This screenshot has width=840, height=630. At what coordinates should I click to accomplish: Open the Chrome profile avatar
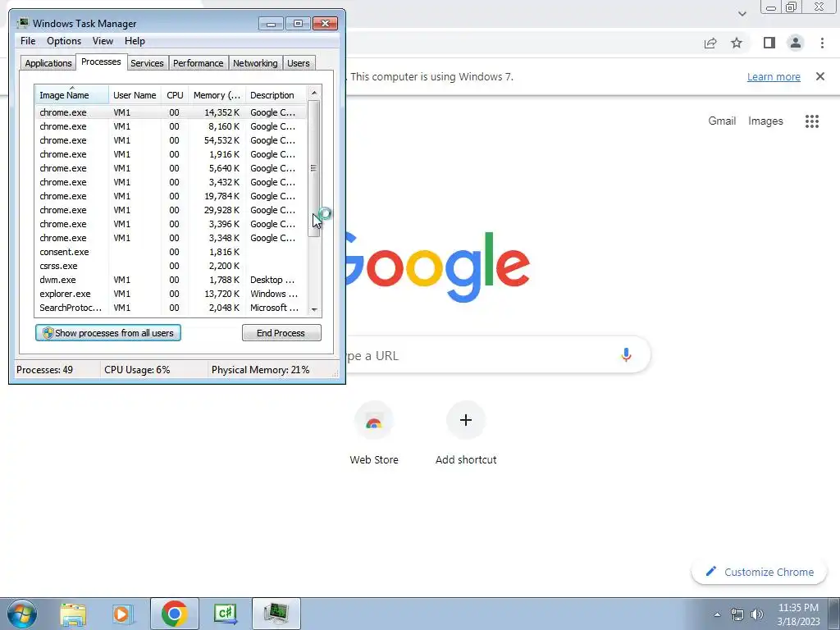[796, 43]
